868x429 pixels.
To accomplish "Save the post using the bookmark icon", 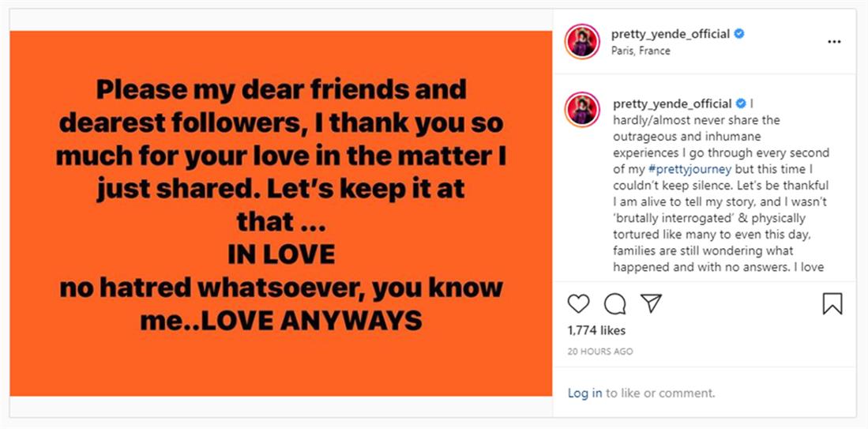I will [x=832, y=303].
